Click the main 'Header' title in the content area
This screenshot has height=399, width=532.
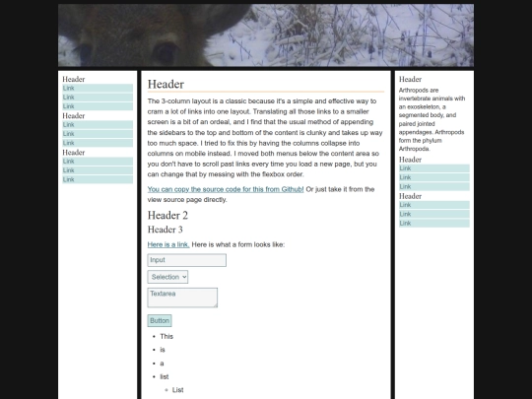pos(166,84)
